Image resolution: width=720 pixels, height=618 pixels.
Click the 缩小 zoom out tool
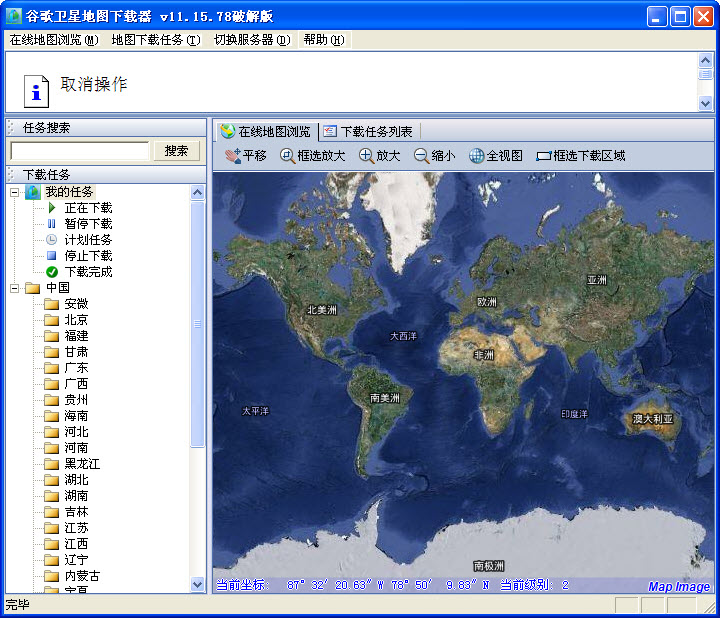point(435,156)
